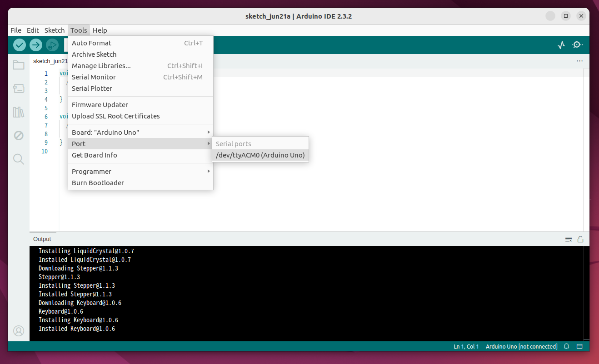Click the Verify sketch checkmark icon

coord(19,45)
